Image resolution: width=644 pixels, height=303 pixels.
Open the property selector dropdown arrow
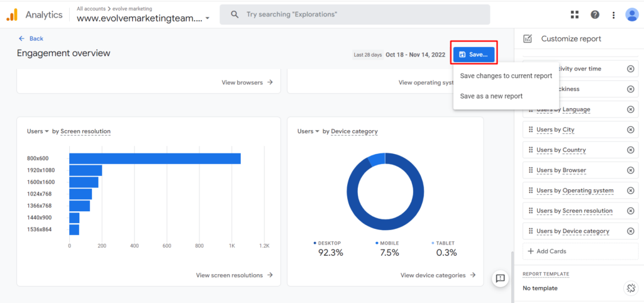point(208,18)
